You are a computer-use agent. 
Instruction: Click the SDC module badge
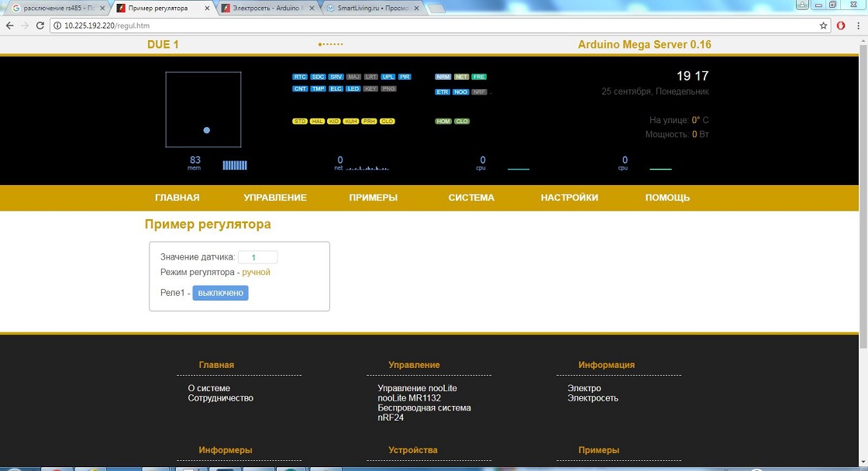318,77
